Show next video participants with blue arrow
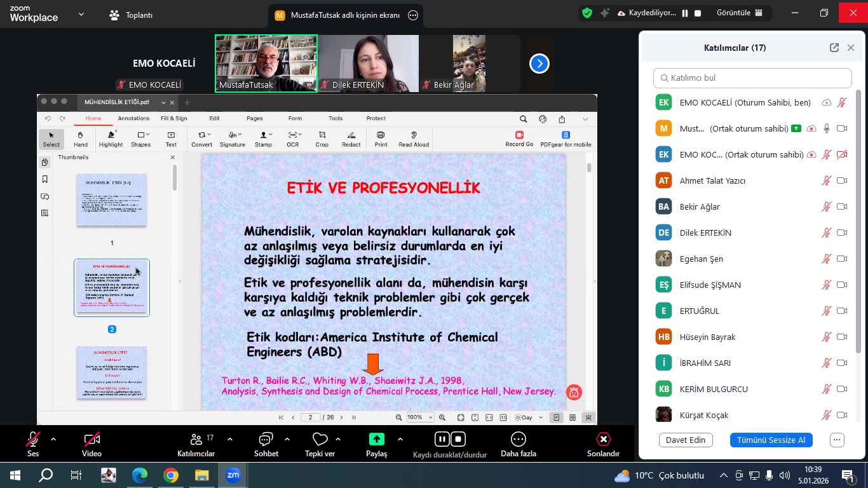 click(539, 64)
